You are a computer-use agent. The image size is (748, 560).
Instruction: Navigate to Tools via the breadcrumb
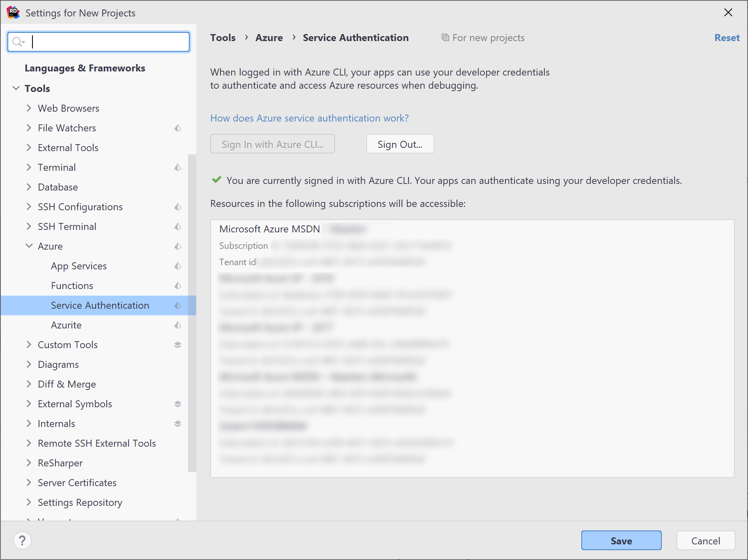pyautogui.click(x=223, y=37)
